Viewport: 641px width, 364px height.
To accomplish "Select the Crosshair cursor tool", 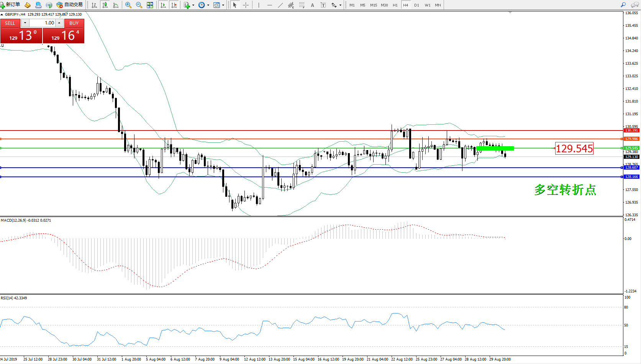I will click(x=246, y=5).
